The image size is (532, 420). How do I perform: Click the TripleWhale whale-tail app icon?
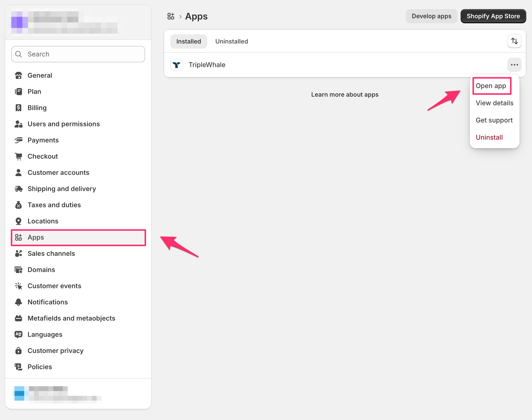(x=176, y=65)
